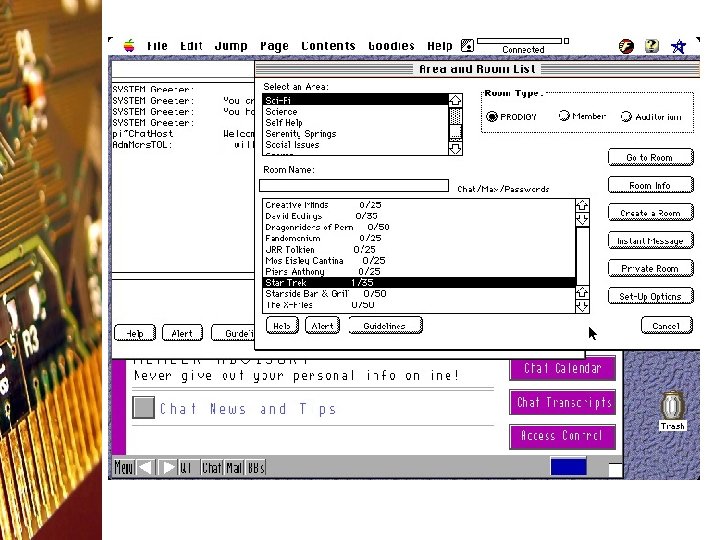Open the Goodies menu

pos(391,46)
